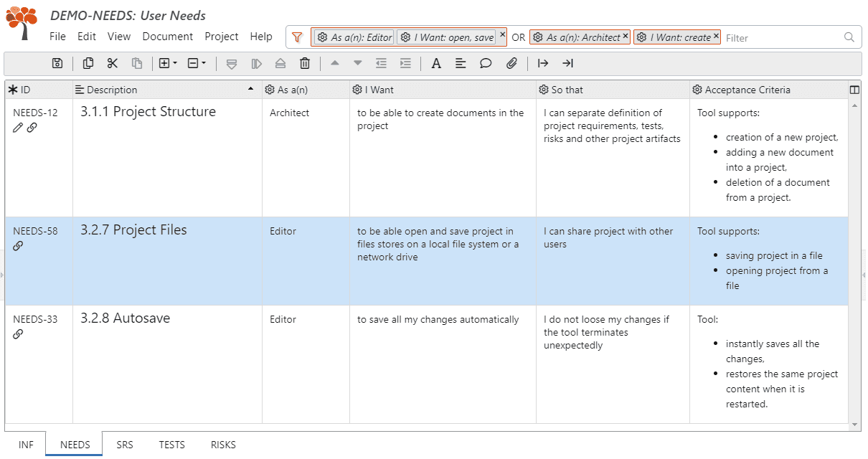
Task: Click the red funnel filter icon
Action: (298, 37)
